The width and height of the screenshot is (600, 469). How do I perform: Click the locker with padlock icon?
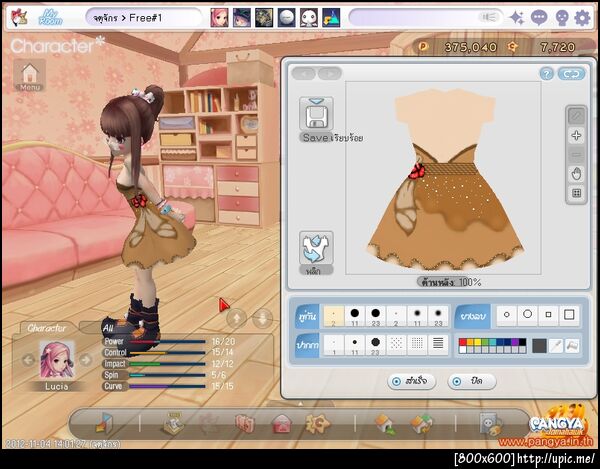490,423
